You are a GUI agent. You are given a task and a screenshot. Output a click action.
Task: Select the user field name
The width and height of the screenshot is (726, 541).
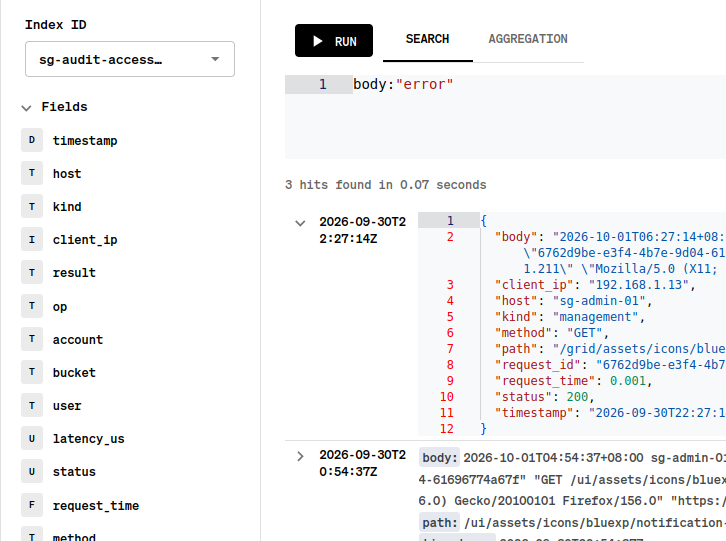[x=67, y=406]
